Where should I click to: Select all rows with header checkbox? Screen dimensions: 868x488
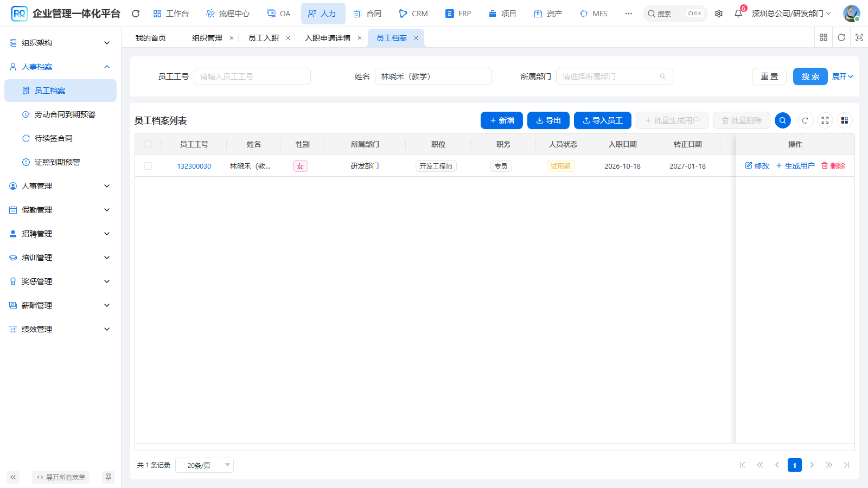point(148,144)
